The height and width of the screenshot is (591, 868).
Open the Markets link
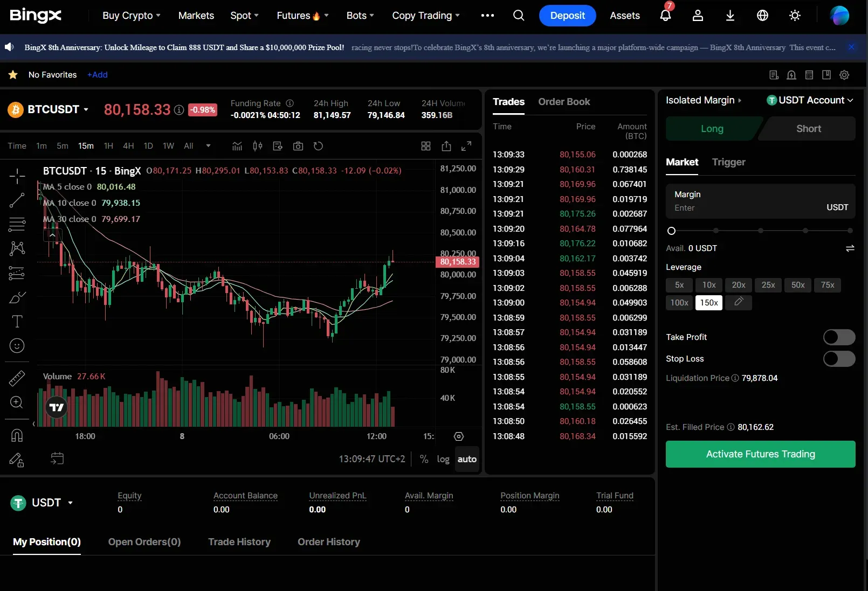point(196,16)
